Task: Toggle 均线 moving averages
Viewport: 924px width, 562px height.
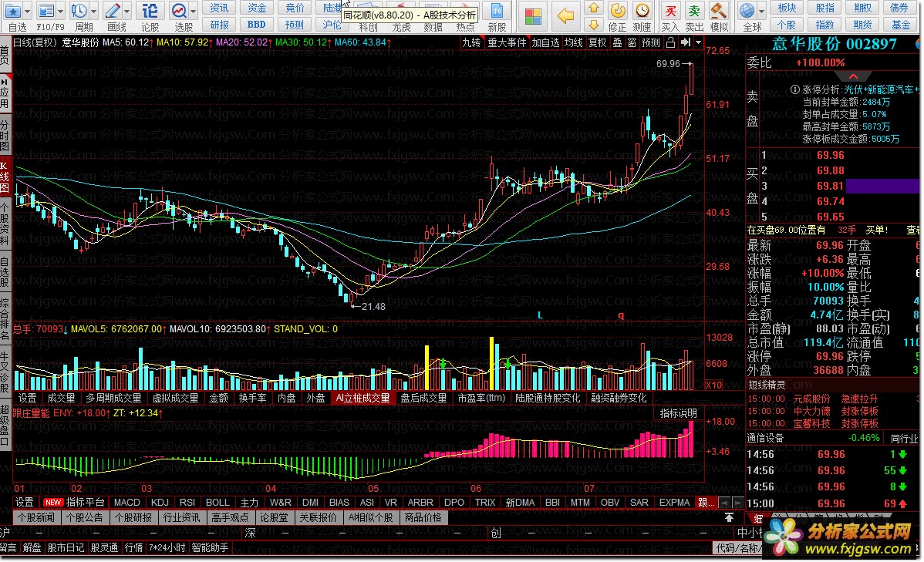Action: (573, 42)
